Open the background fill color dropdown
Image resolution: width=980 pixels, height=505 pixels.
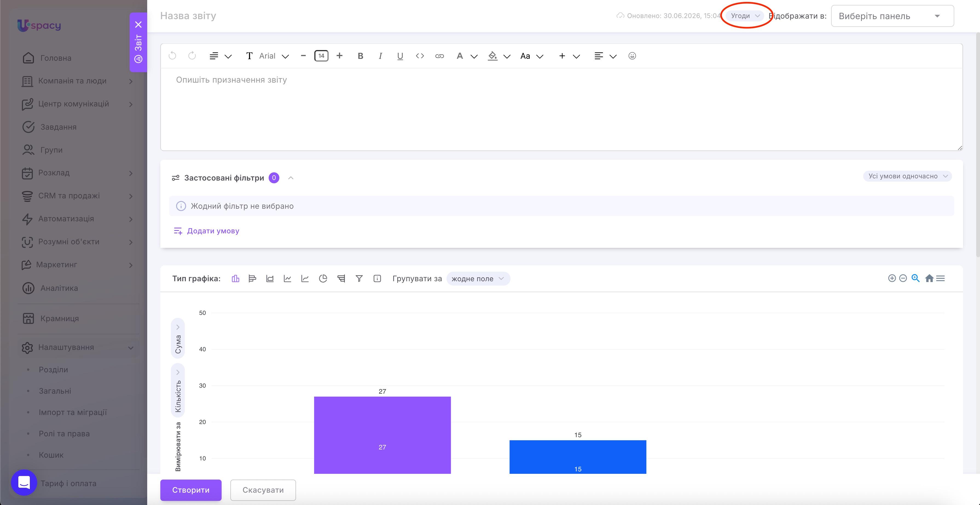pos(499,56)
